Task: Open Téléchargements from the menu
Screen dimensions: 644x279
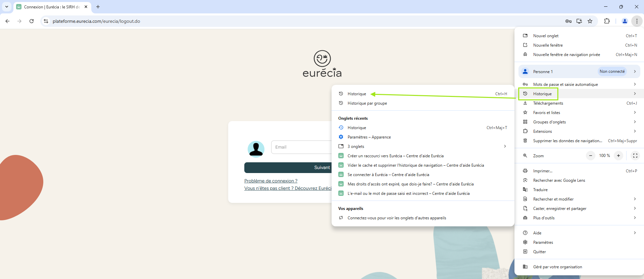Action: (579, 103)
